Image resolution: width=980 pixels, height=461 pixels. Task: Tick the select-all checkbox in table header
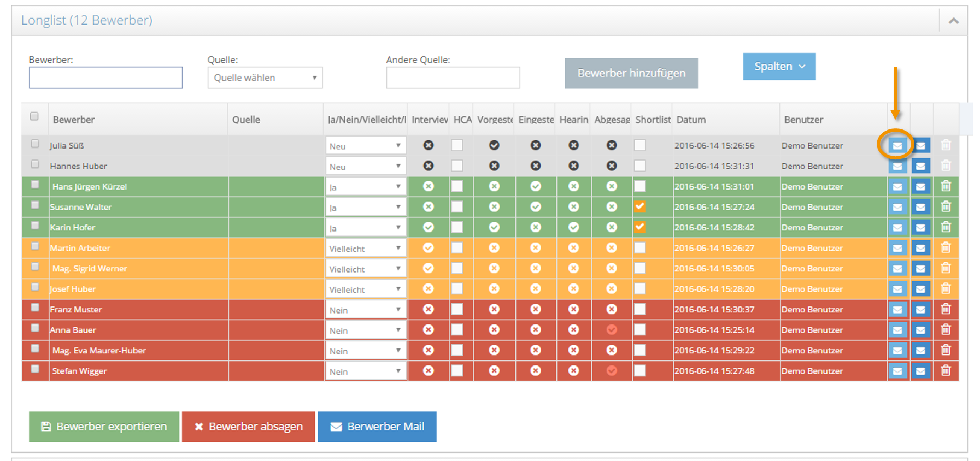(34, 116)
